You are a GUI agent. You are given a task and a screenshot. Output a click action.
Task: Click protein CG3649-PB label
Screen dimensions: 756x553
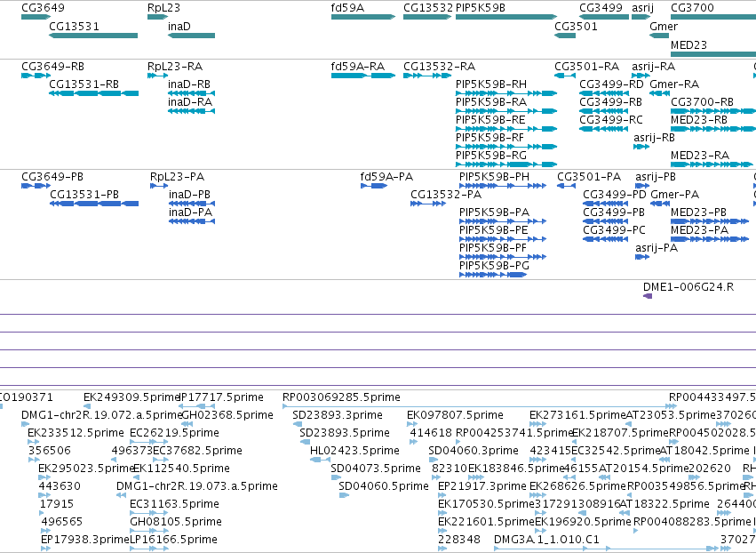[x=52, y=177]
